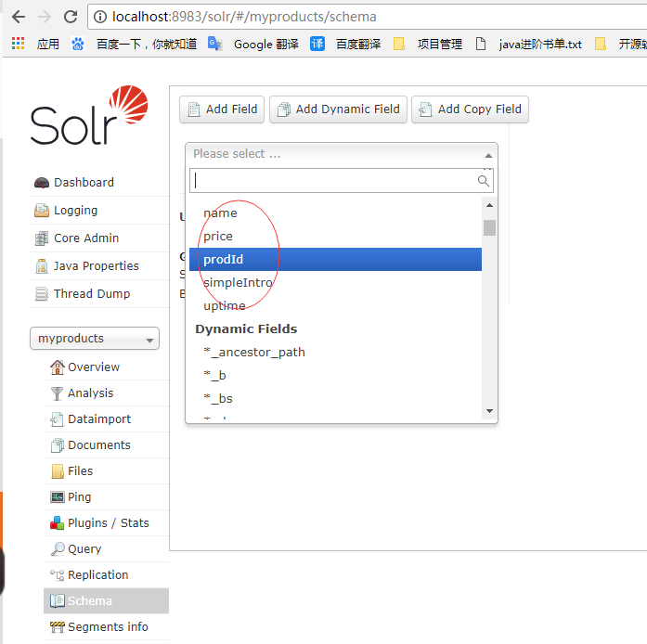
Task: Click the Thread Dump stack icon
Action: (x=41, y=294)
